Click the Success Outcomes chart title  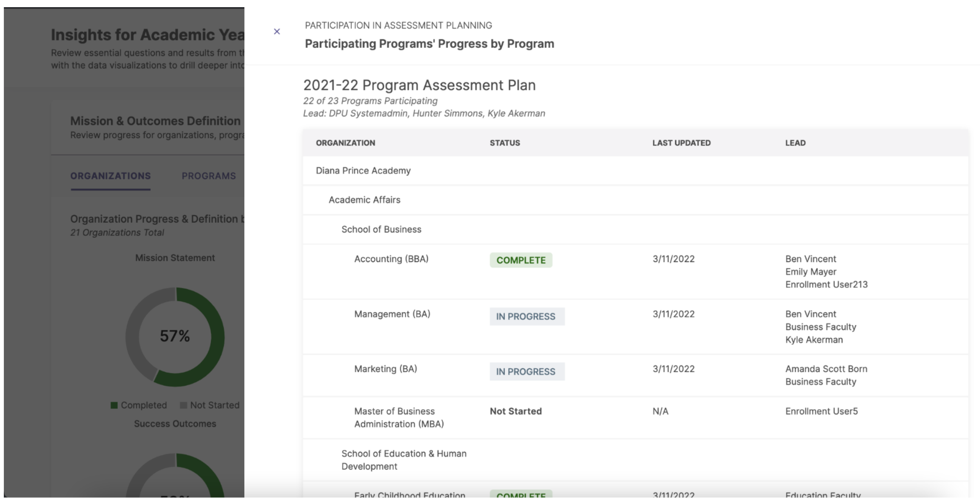point(175,424)
